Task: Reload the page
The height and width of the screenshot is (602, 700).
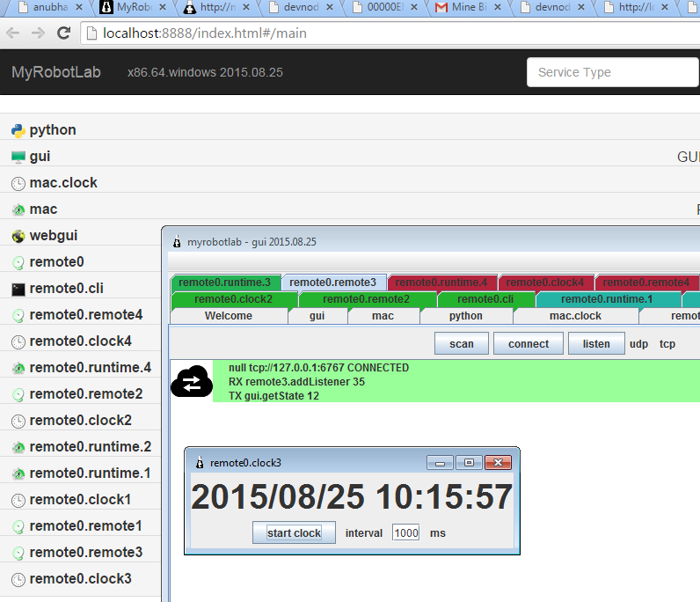Action: [64, 33]
